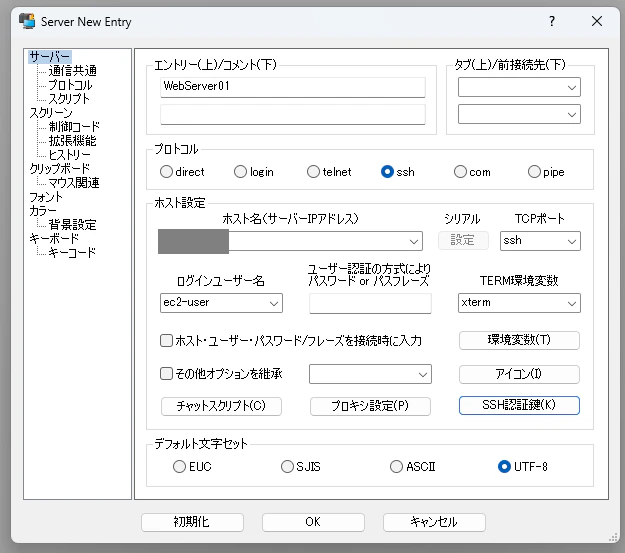Click the password or passphrase field
Screen dimensions: 625x553
click(370, 303)
